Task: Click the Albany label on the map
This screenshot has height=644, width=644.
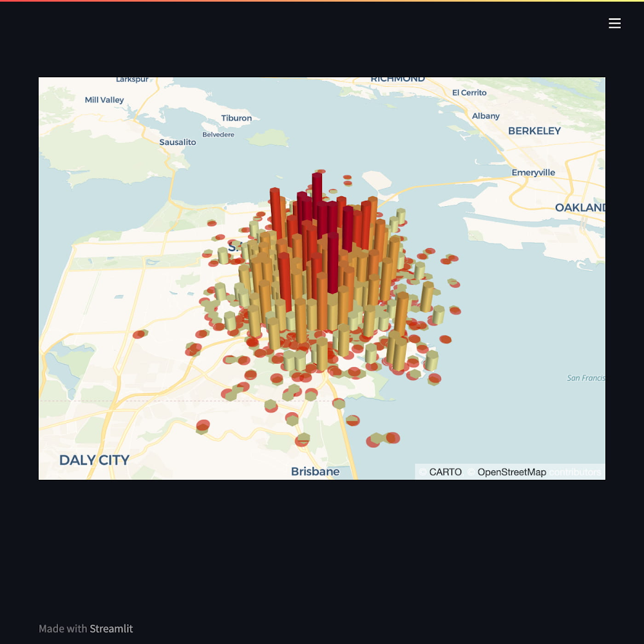Action: (486, 116)
